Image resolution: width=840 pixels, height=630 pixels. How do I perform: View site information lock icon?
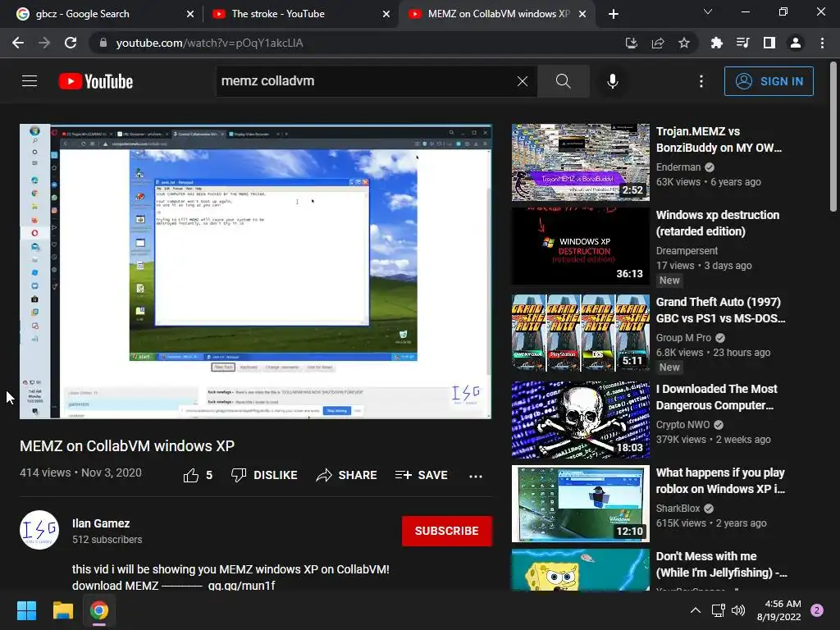pyautogui.click(x=103, y=43)
